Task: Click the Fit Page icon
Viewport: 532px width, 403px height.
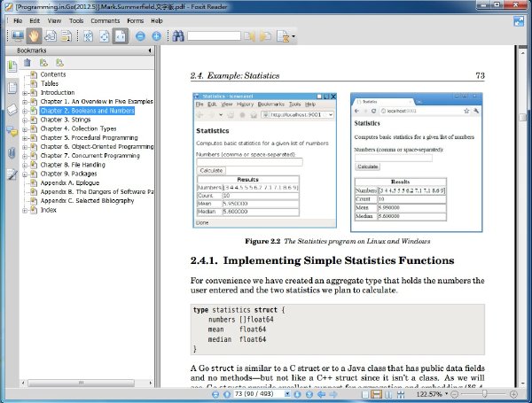Action: click(104, 36)
